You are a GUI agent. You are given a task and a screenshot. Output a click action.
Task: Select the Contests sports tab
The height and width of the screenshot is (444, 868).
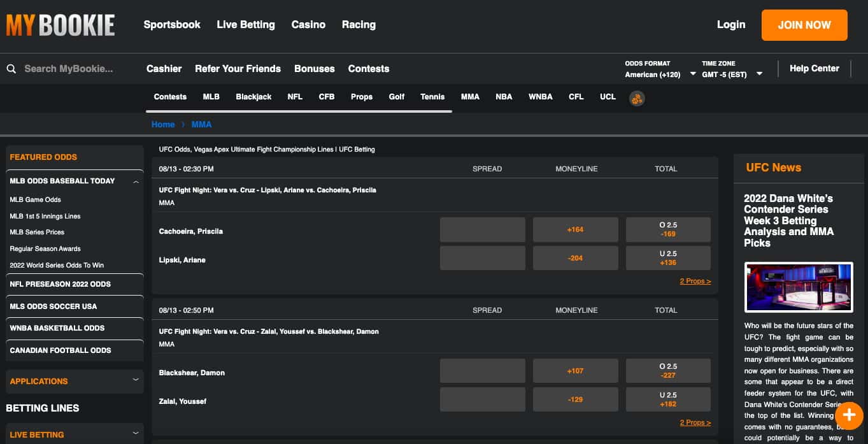(x=170, y=97)
